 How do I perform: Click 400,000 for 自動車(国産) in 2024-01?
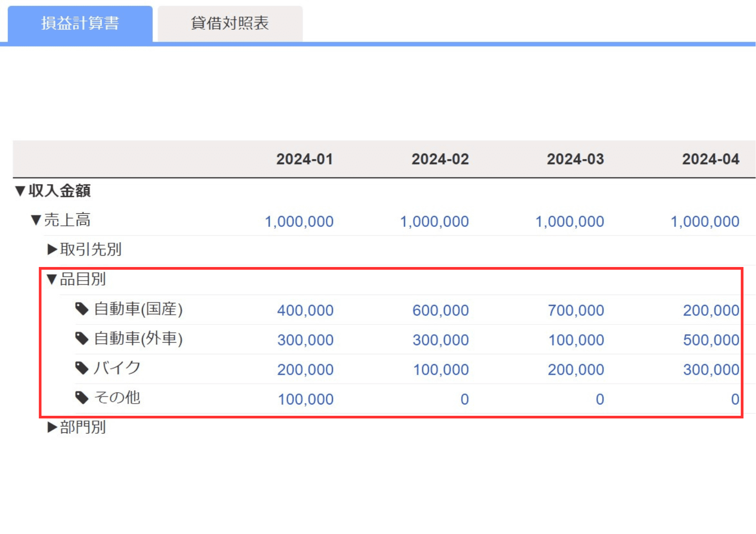point(305,310)
